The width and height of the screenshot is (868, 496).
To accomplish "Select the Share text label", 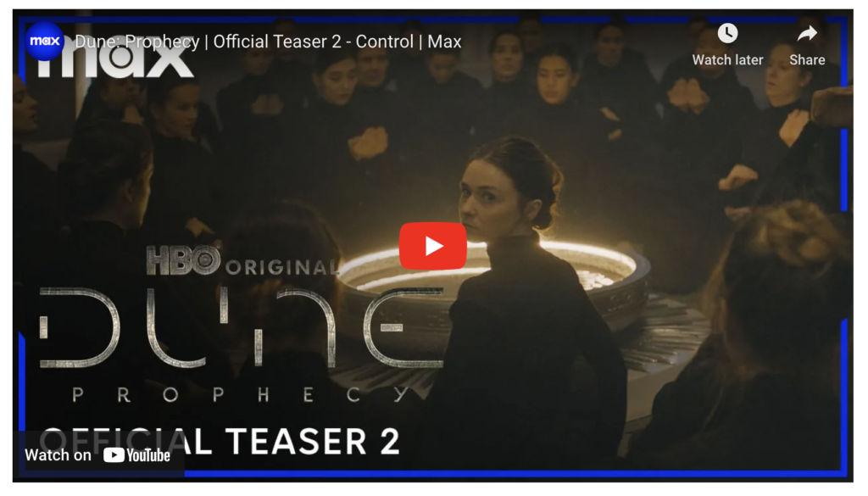I will (807, 60).
